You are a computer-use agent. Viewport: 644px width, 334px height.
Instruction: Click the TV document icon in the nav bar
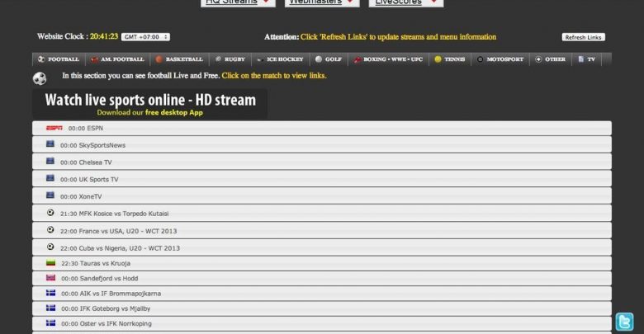[x=580, y=59]
